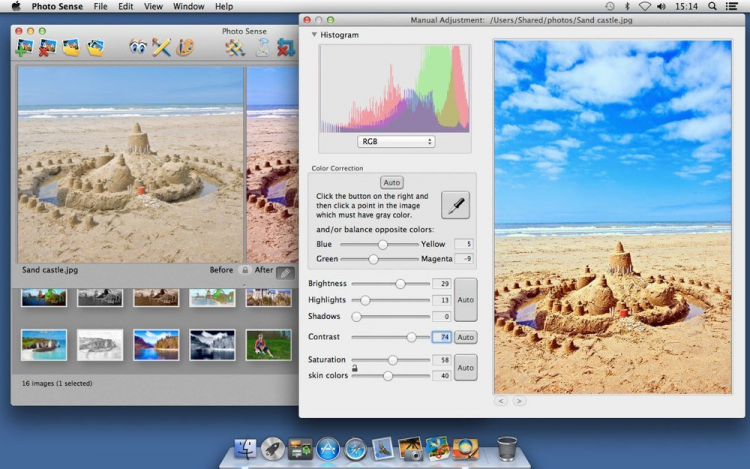This screenshot has height=469, width=750.
Task: Open Safari from the Dock
Action: click(x=355, y=449)
